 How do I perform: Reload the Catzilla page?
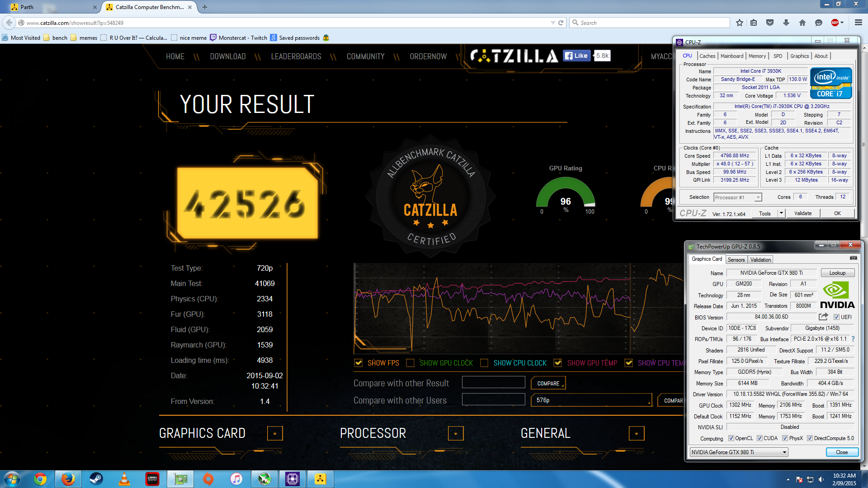[x=561, y=23]
